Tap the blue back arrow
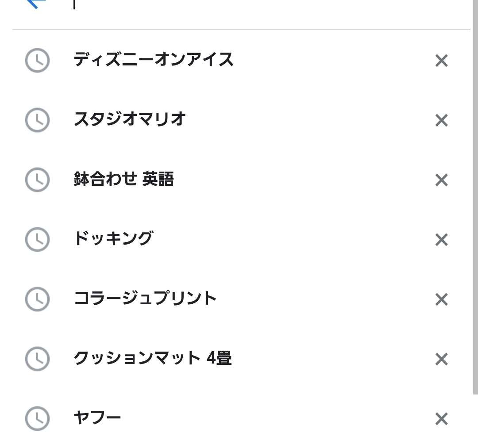This screenshot has width=478, height=448. (x=36, y=4)
